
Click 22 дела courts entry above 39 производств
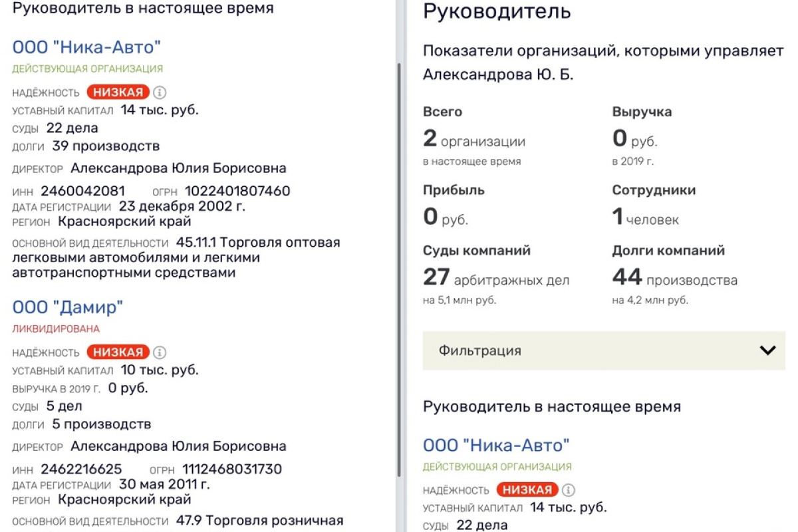72,128
